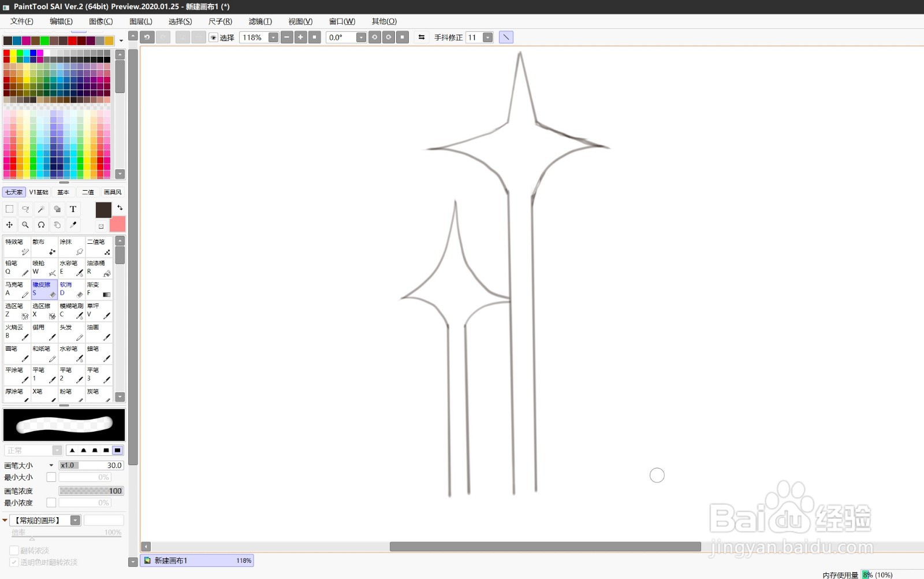The width and height of the screenshot is (924, 579).
Task: Reset zoom with the square button
Action: click(x=315, y=38)
